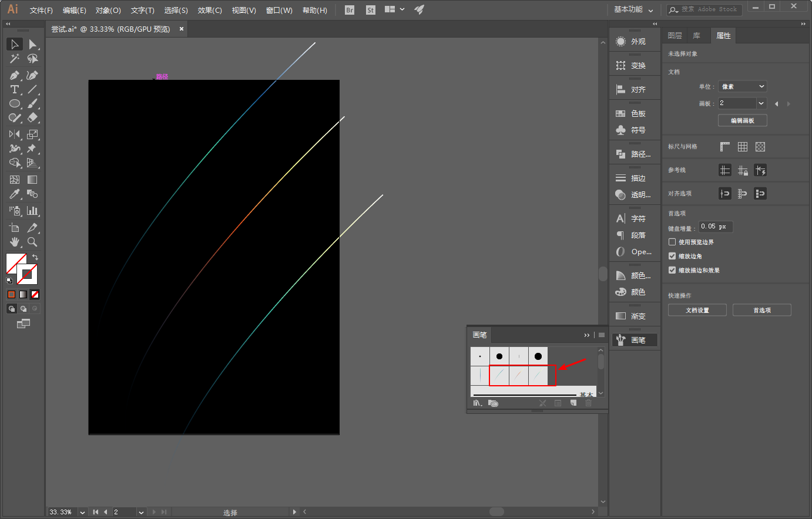Click the 编辑画板 button
Image resolution: width=812 pixels, height=519 pixels.
pos(742,120)
